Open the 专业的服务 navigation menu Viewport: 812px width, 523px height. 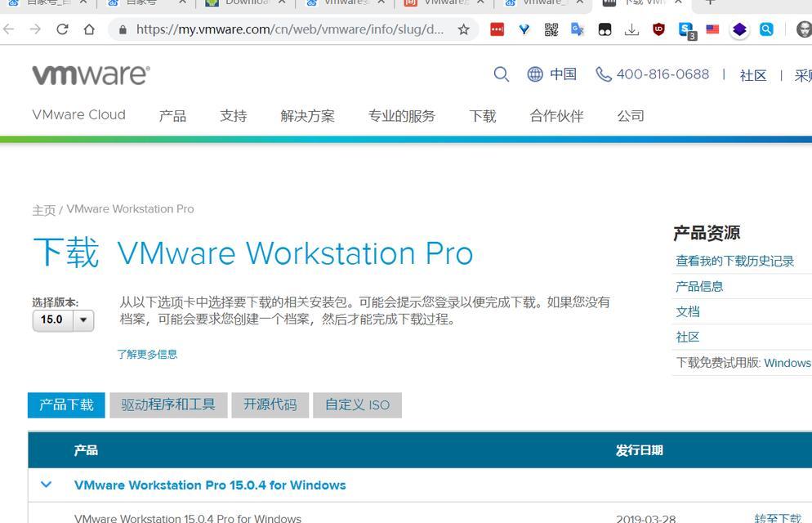(401, 115)
